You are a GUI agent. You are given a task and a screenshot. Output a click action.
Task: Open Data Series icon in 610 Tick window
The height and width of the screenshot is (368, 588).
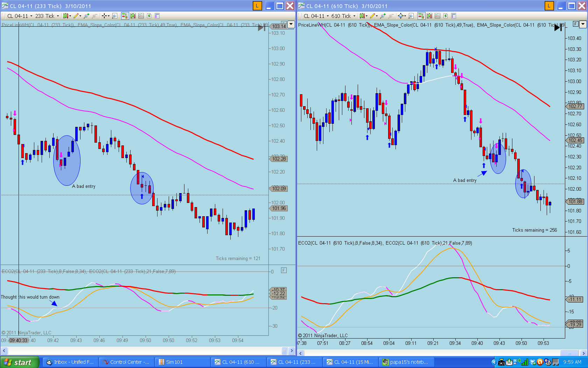tap(429, 16)
